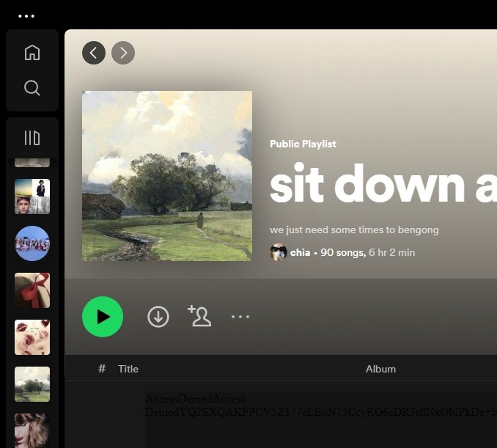Open the collage cover playlist in sidebar
The width and height of the screenshot is (497, 448).
pyautogui.click(x=32, y=197)
